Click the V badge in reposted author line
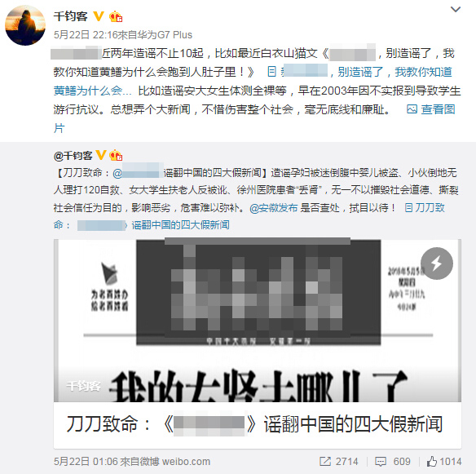The height and width of the screenshot is (474, 476). click(101, 155)
